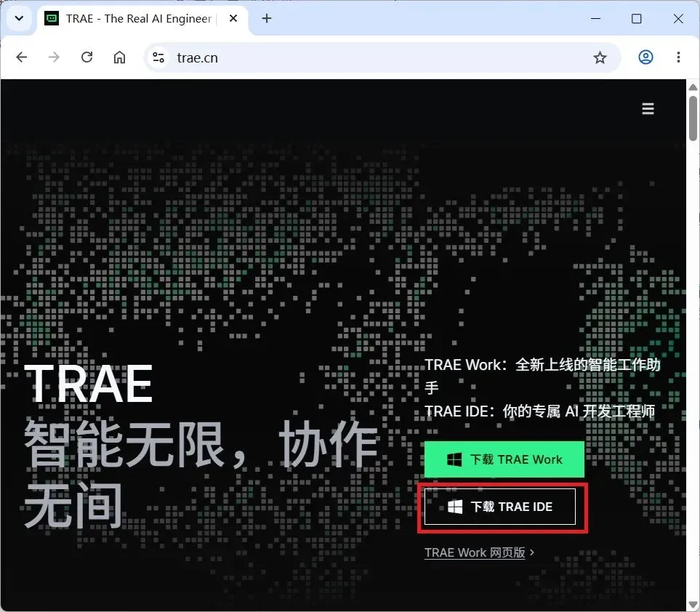Click the vertical page scrollbar thumb
This screenshot has height=612, width=700.
point(693,118)
